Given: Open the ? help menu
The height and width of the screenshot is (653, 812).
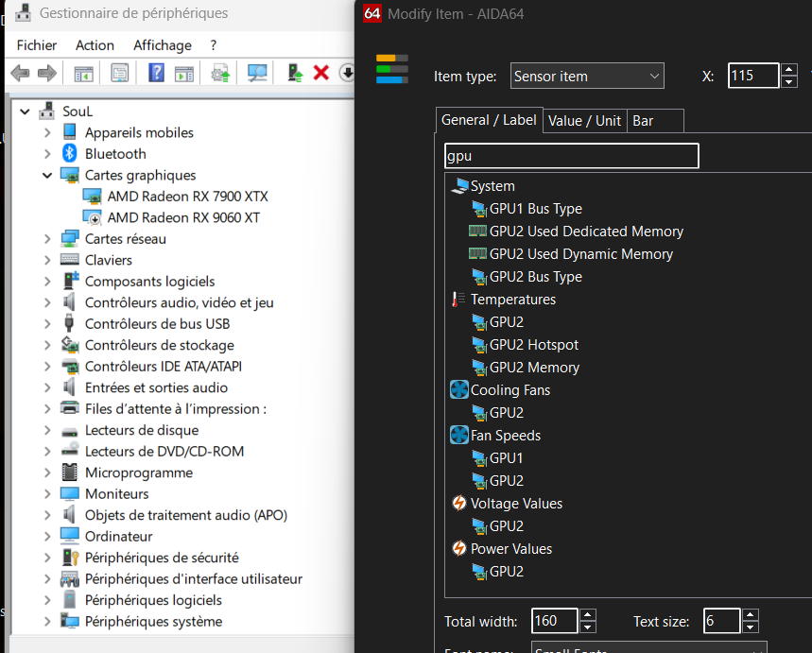Looking at the screenshot, I should (214, 45).
